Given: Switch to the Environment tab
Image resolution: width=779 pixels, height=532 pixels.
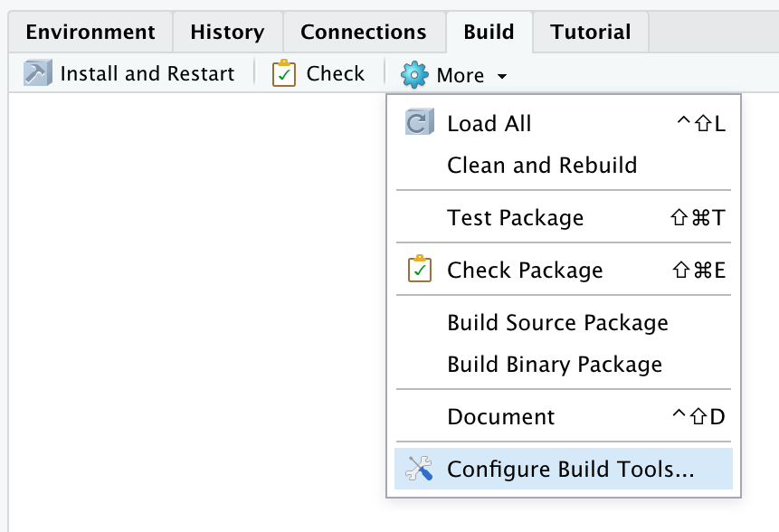Looking at the screenshot, I should click(90, 33).
